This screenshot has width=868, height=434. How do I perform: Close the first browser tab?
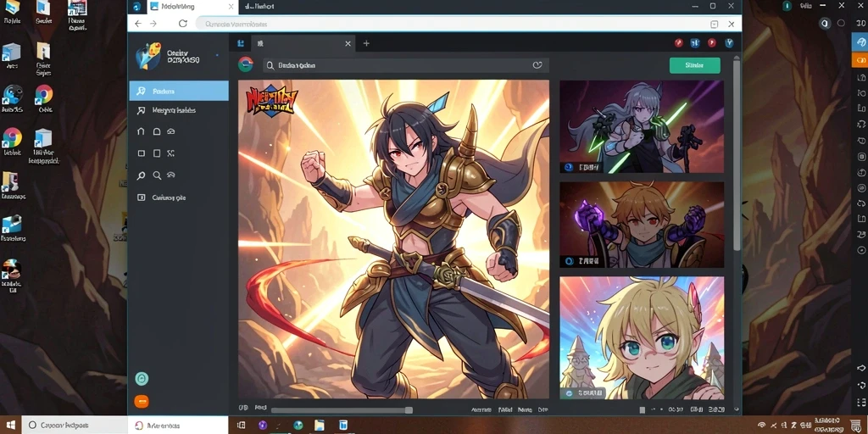click(231, 7)
